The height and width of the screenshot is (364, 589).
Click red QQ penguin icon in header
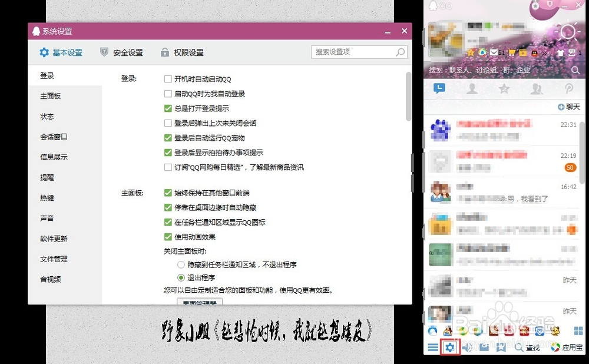pos(534,52)
